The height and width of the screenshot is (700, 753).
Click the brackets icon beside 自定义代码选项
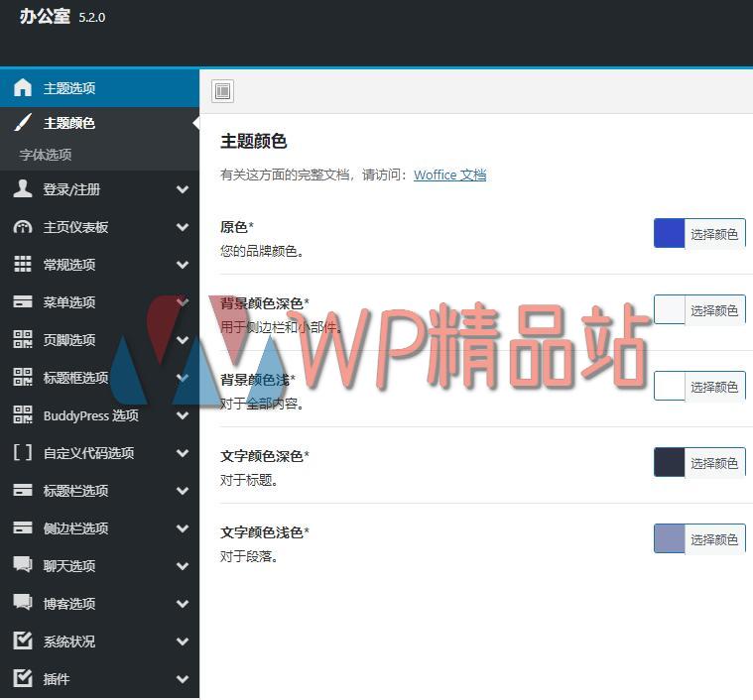[23, 452]
